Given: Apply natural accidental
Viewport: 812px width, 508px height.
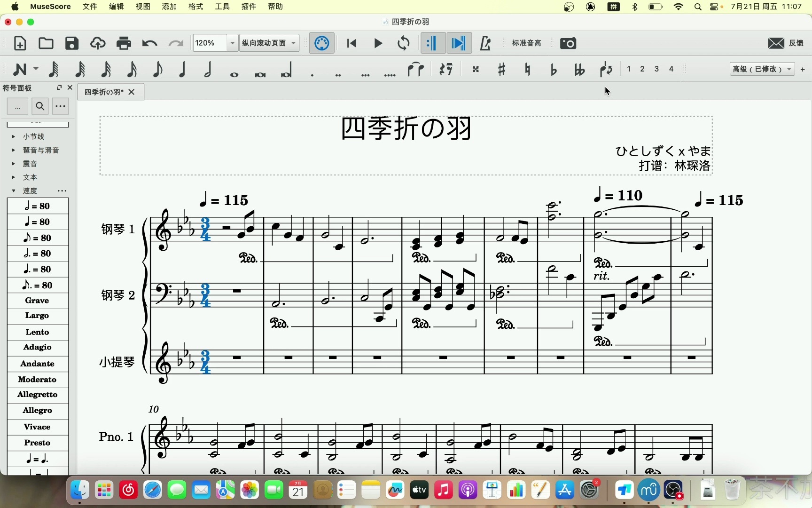Looking at the screenshot, I should 528,69.
